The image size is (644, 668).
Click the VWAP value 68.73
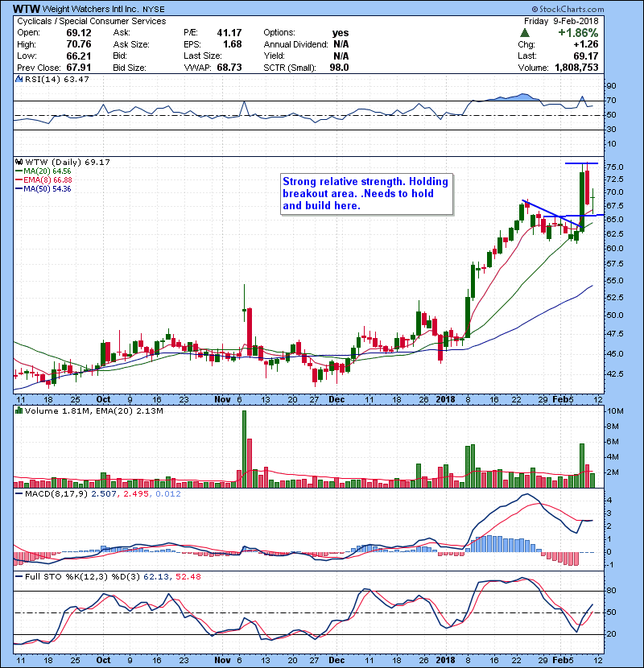pyautogui.click(x=229, y=68)
